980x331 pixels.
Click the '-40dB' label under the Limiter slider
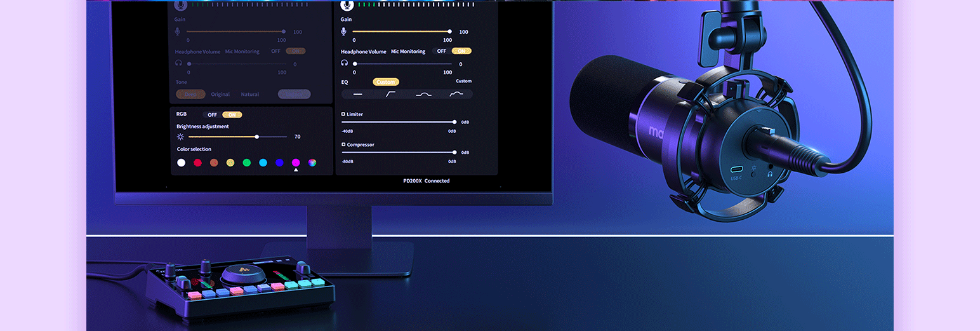point(347,131)
